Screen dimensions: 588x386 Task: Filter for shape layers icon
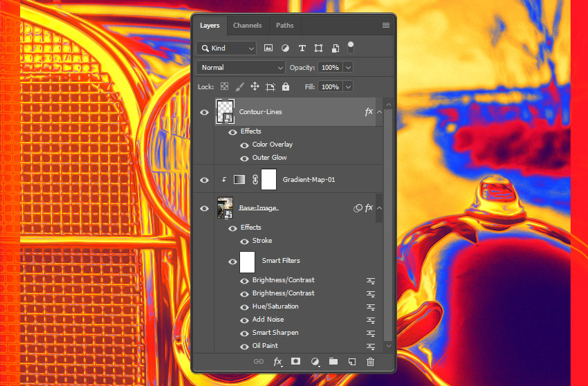(318, 48)
